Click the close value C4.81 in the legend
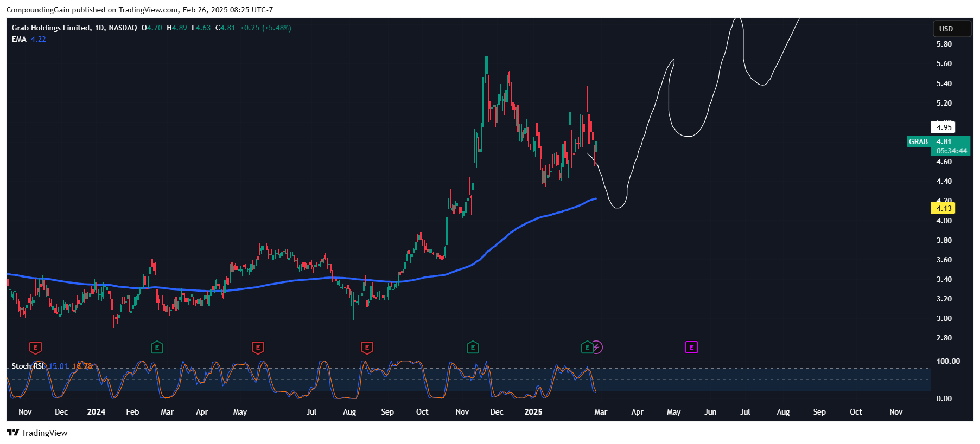This screenshot has width=980, height=444. (225, 28)
